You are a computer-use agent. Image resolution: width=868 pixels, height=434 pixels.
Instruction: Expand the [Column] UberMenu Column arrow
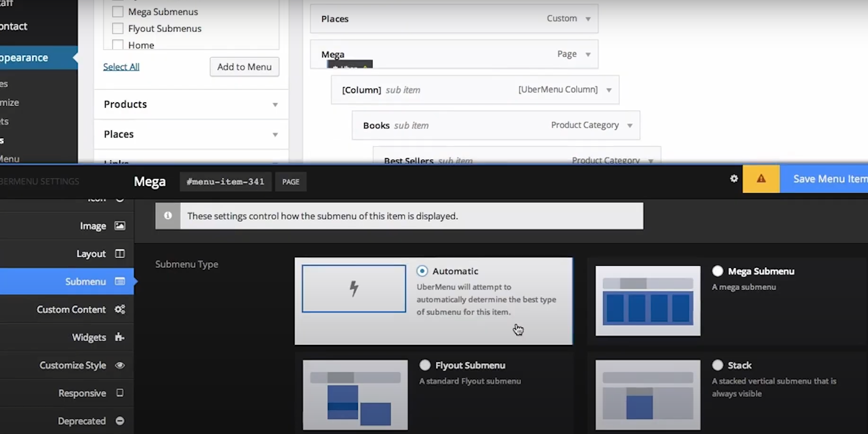coord(609,90)
